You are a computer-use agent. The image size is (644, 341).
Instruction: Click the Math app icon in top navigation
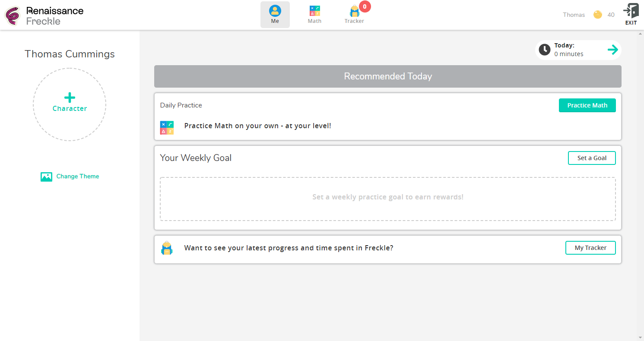[x=314, y=9]
